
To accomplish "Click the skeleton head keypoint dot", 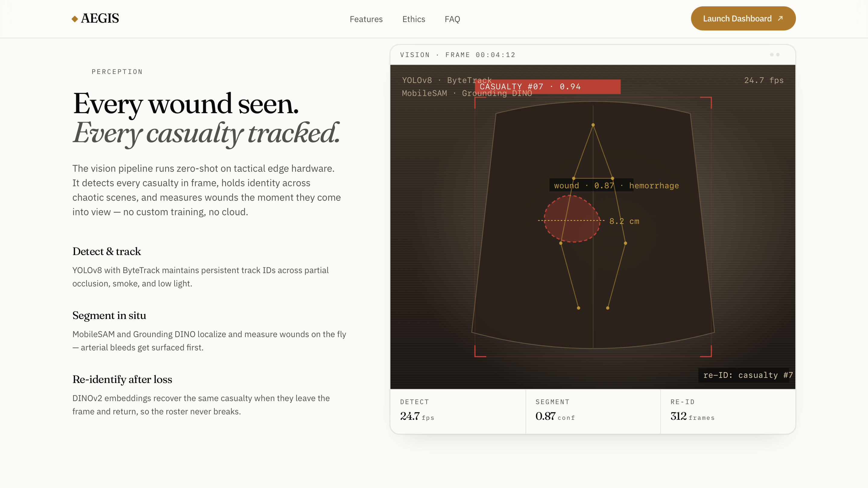I will click(x=593, y=125).
